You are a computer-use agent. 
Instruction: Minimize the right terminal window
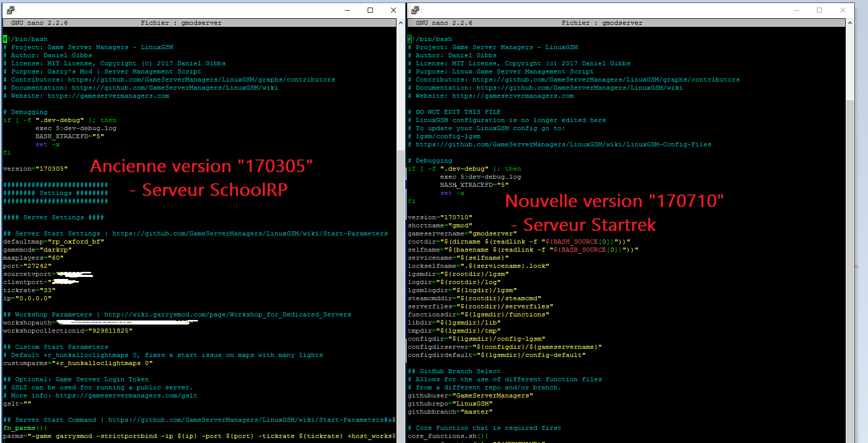pos(797,10)
